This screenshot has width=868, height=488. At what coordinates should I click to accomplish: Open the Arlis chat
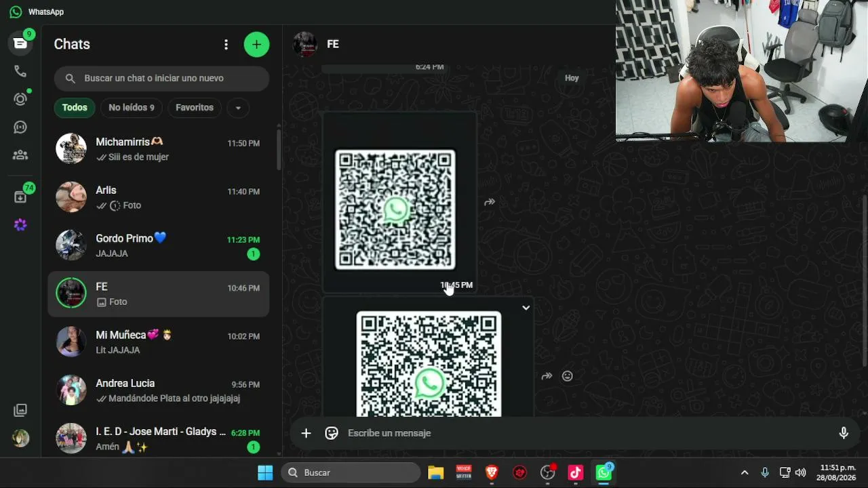coord(158,197)
